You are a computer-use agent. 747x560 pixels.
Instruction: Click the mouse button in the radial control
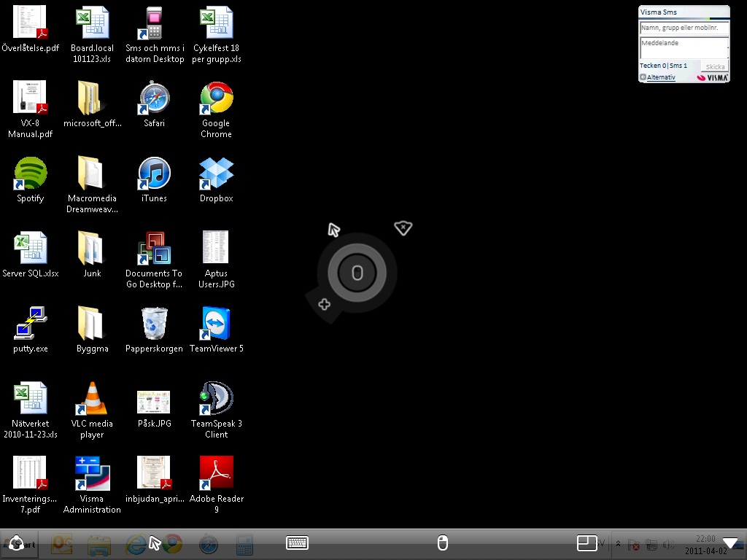pyautogui.click(x=357, y=273)
